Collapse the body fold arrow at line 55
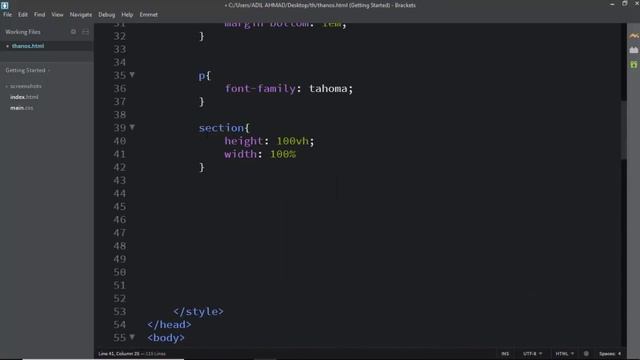Viewport: 640px width, 360px height. 132,337
